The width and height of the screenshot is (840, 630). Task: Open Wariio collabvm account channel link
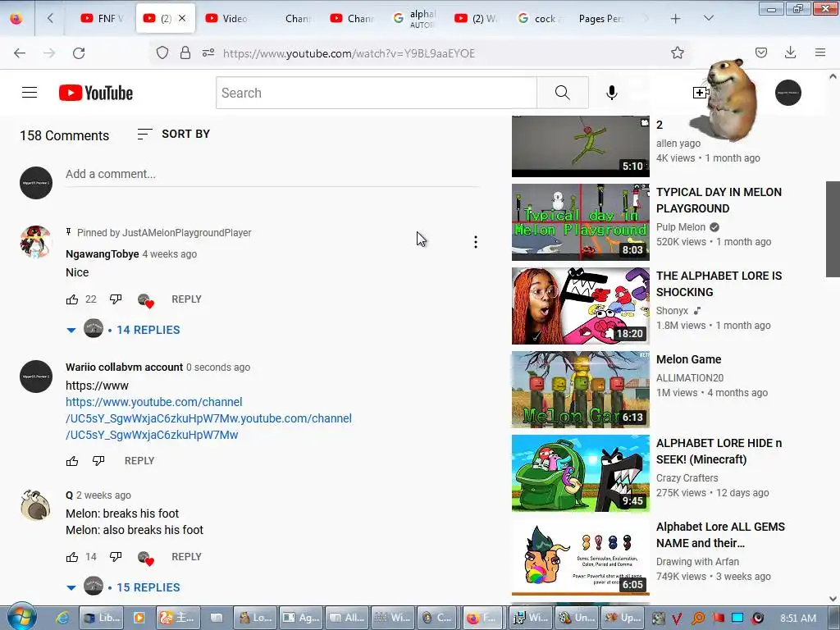pos(125,367)
